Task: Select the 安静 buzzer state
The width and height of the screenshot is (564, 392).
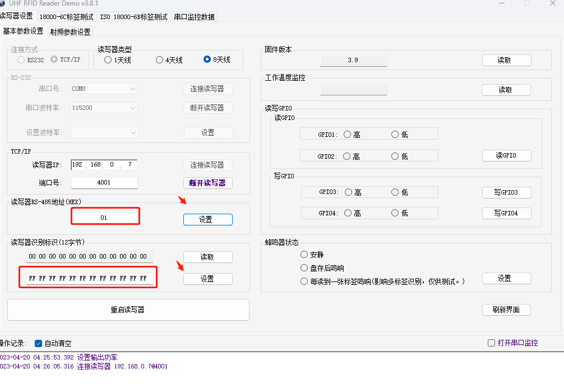Action: click(x=304, y=255)
